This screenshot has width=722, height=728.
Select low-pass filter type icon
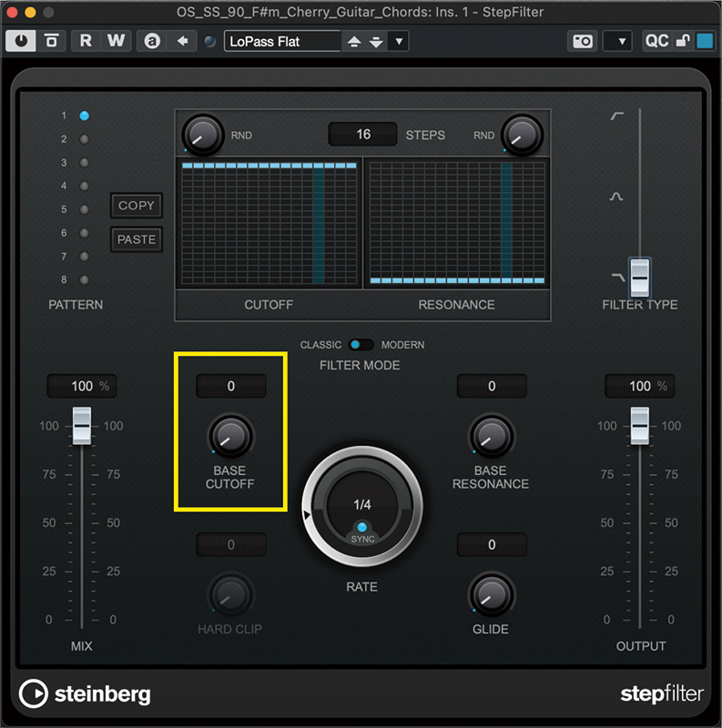pos(618,278)
